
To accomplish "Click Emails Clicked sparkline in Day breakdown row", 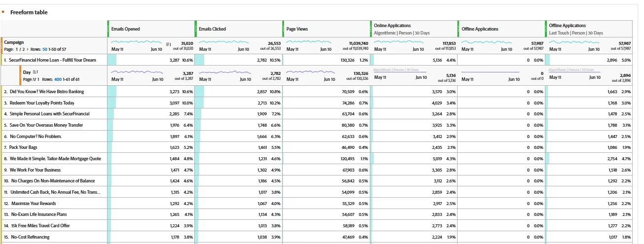I will coord(224,72).
